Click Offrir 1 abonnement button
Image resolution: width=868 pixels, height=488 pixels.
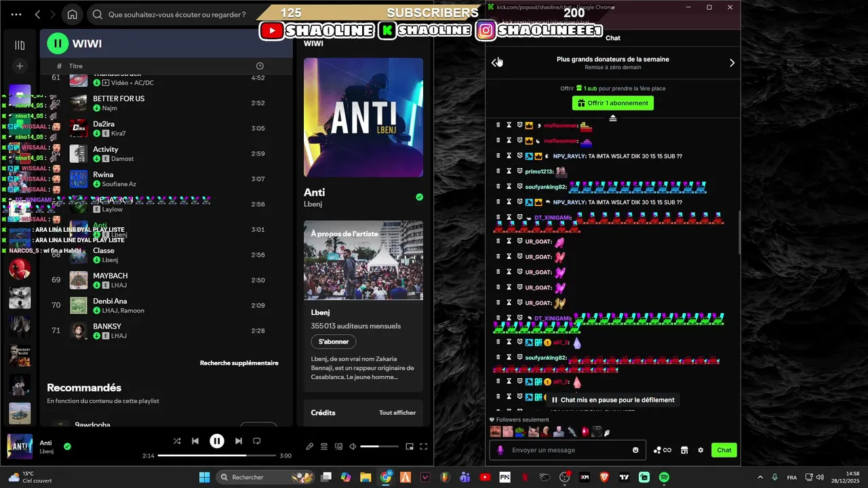[x=613, y=103]
